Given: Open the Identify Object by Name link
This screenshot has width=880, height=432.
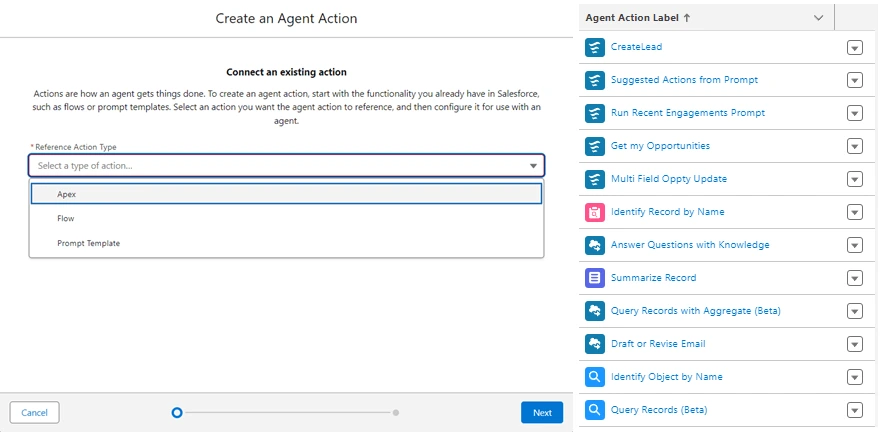Looking at the screenshot, I should point(666,376).
